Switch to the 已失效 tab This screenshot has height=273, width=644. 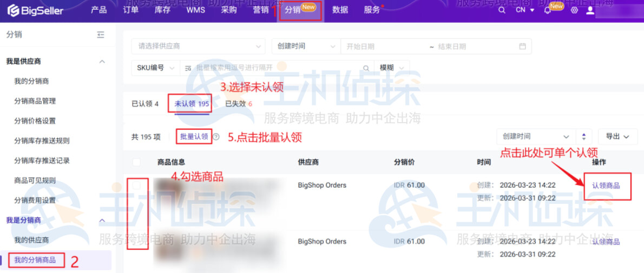[239, 104]
